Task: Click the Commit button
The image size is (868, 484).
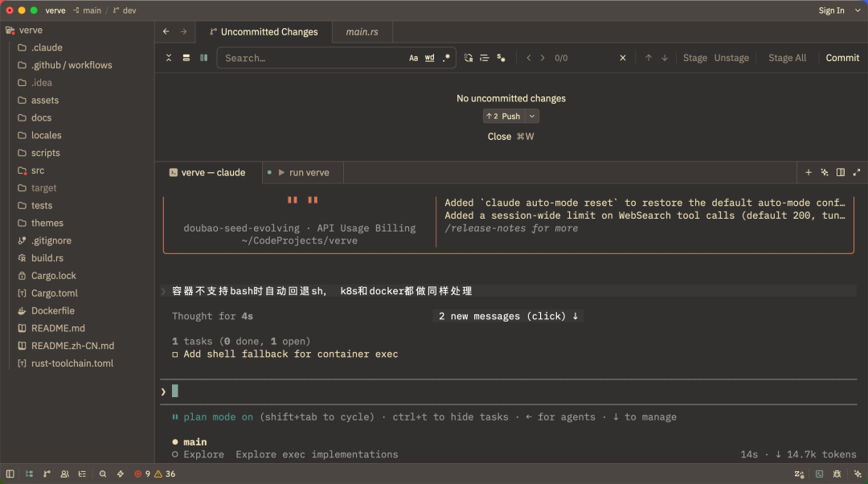Action: [842, 58]
